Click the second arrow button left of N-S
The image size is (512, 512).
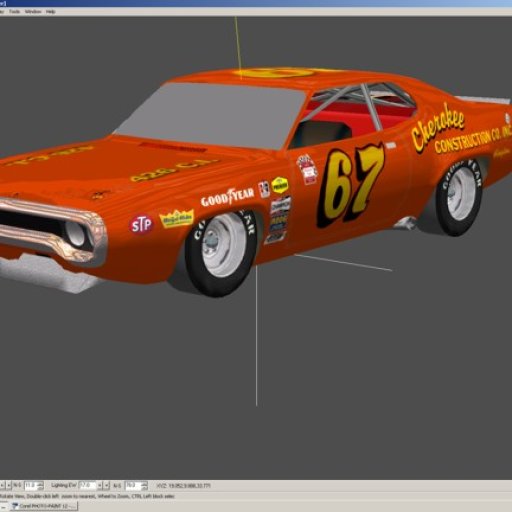[9, 486]
